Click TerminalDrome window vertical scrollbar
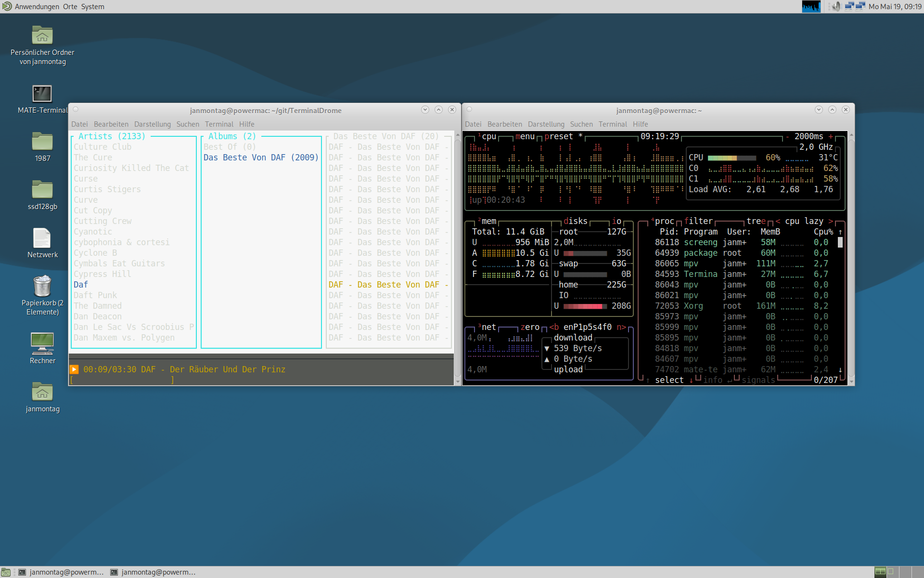 pos(457,258)
